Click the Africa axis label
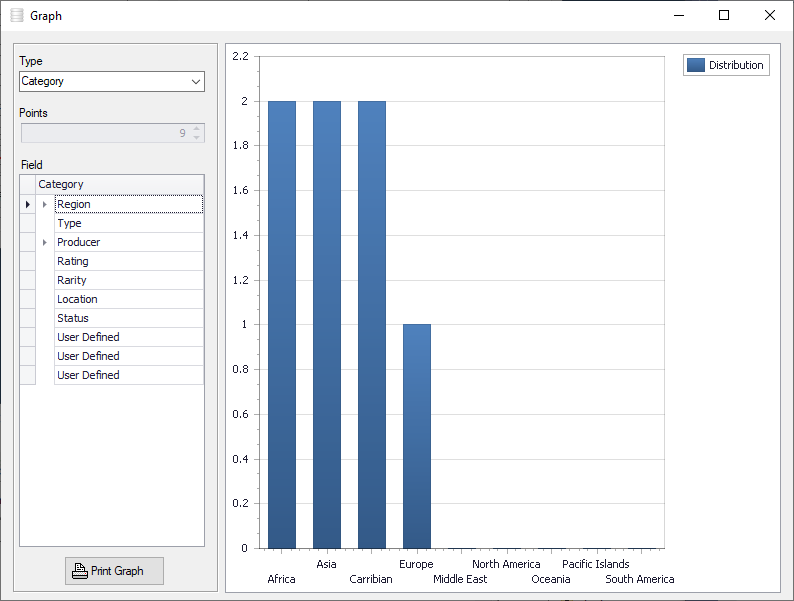 [x=281, y=579]
